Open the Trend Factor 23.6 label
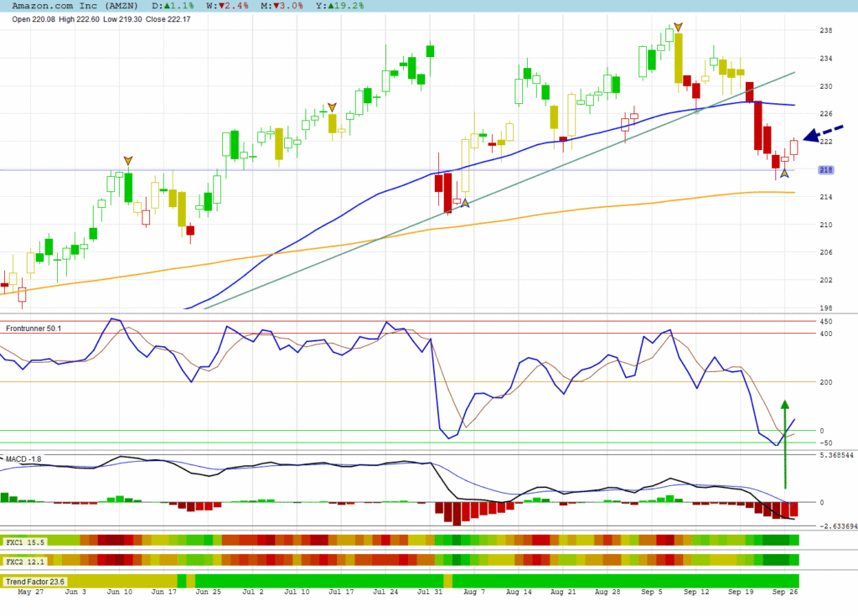Viewport: 858px width, 616px height. [36, 581]
